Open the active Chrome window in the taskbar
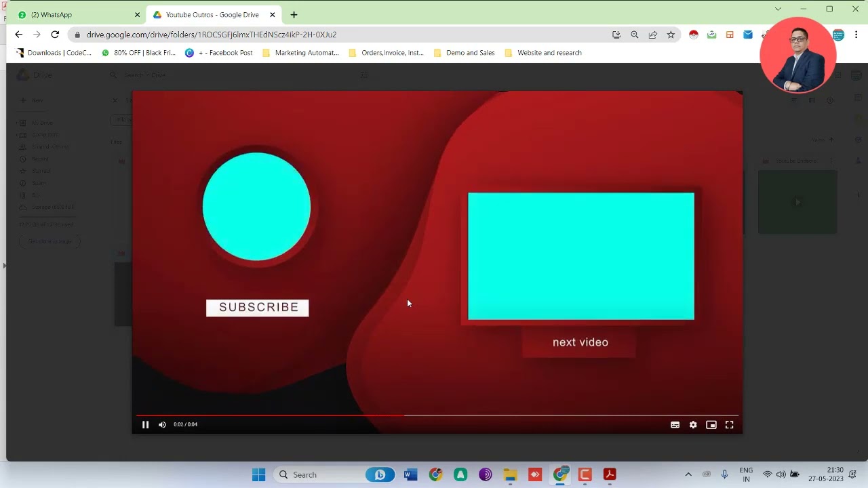The image size is (868, 488). [x=560, y=474]
